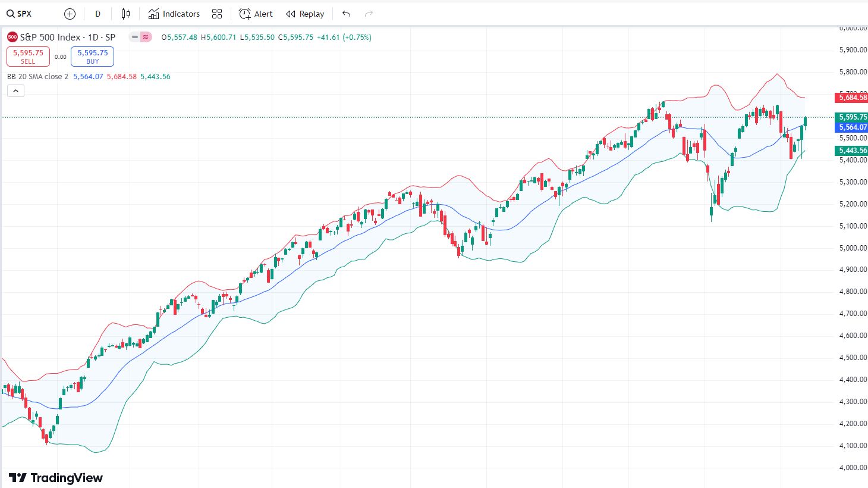The height and width of the screenshot is (488, 868).
Task: Click the green 5,595.75 price axis label
Action: pyautogui.click(x=851, y=117)
